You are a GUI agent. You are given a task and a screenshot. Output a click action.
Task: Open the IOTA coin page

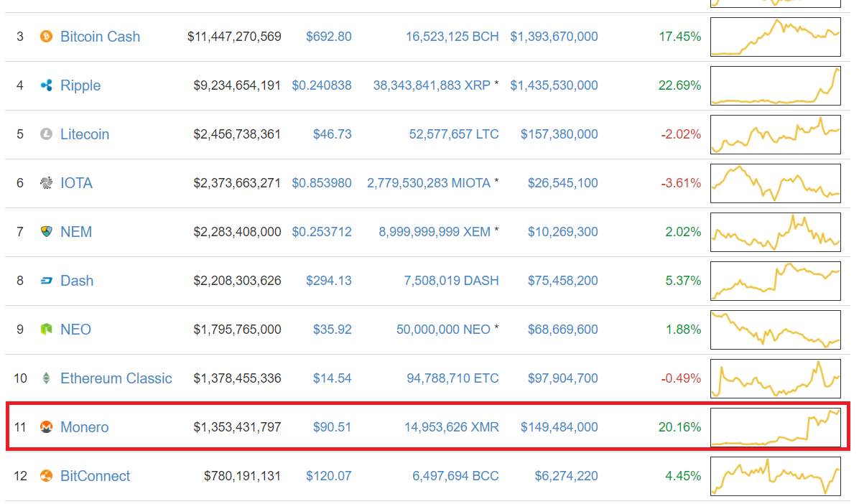coord(76,183)
